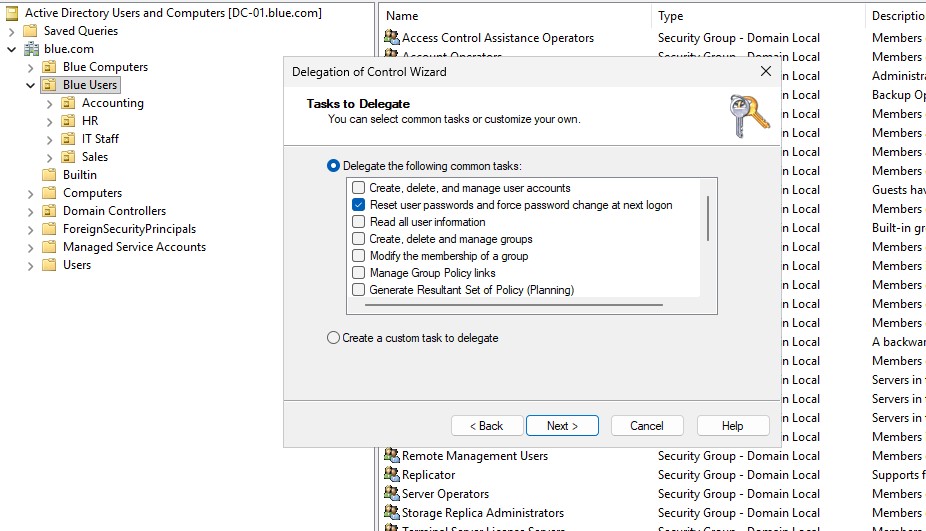Expand the Saved Queries node
The height and width of the screenshot is (531, 926).
click(x=12, y=31)
